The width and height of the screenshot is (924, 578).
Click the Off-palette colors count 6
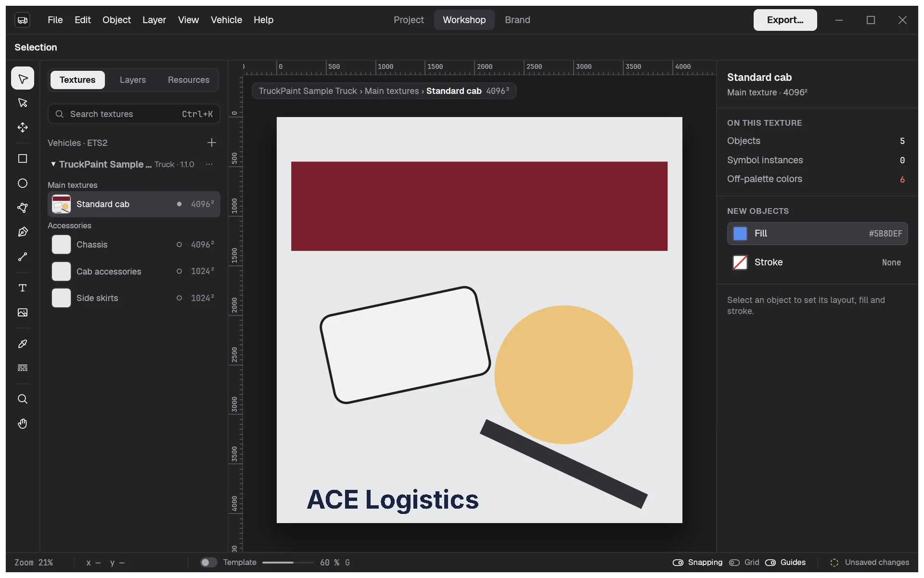tap(902, 179)
